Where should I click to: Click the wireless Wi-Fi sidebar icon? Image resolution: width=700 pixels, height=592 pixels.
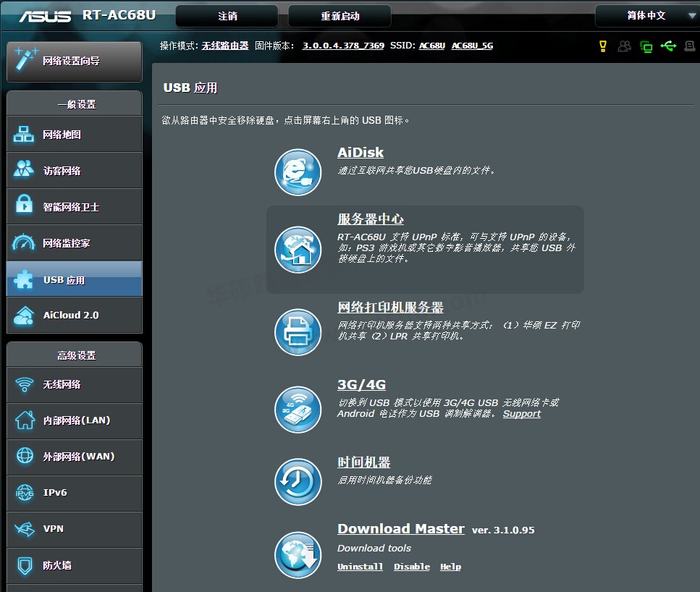(24, 384)
